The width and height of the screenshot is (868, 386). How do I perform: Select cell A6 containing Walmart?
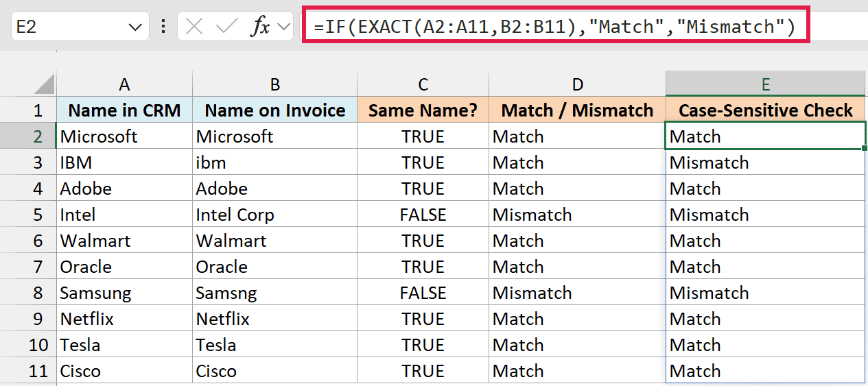[124, 241]
